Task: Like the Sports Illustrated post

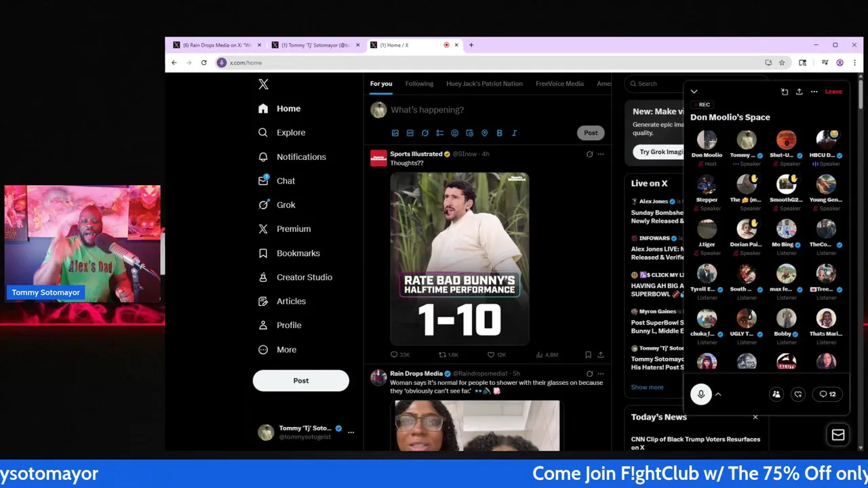Action: pos(496,354)
